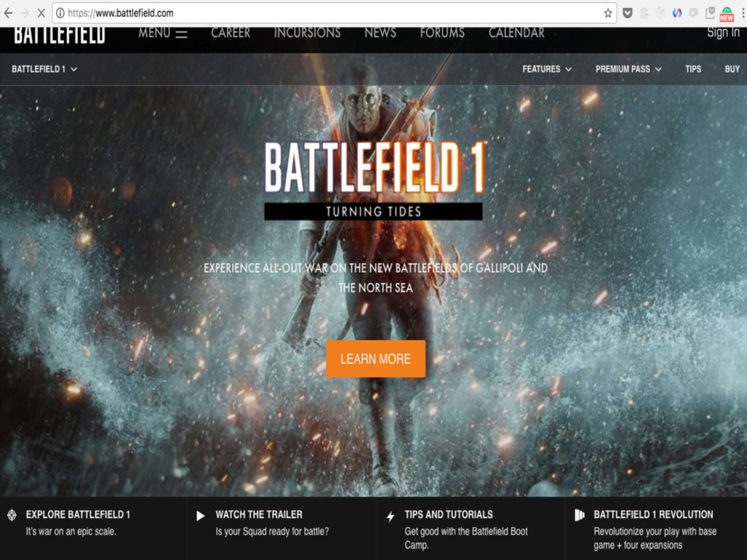Open WATCH THE TRAILER footer link
Screen dimensions: 747x560
tap(259, 515)
